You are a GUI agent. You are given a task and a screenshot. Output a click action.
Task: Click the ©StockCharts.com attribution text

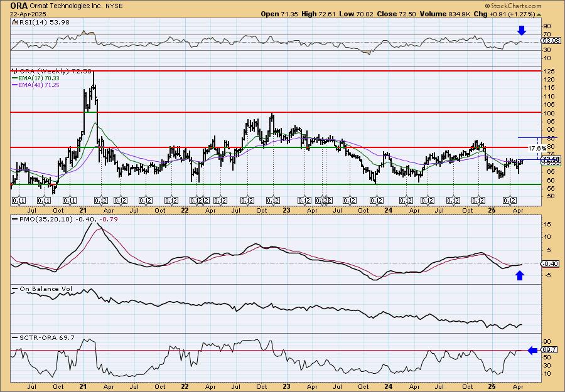click(x=513, y=6)
